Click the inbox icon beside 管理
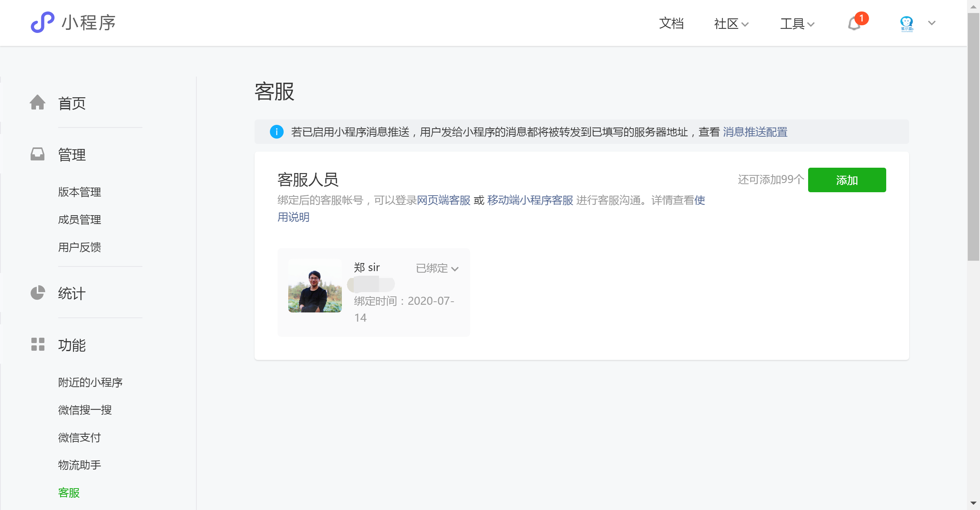Viewport: 980px width, 510px height. [x=38, y=154]
